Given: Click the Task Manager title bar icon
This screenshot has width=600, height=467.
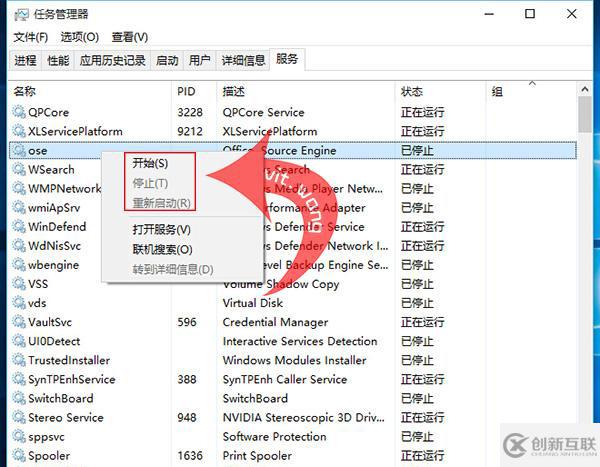Looking at the screenshot, I should 21,15.
